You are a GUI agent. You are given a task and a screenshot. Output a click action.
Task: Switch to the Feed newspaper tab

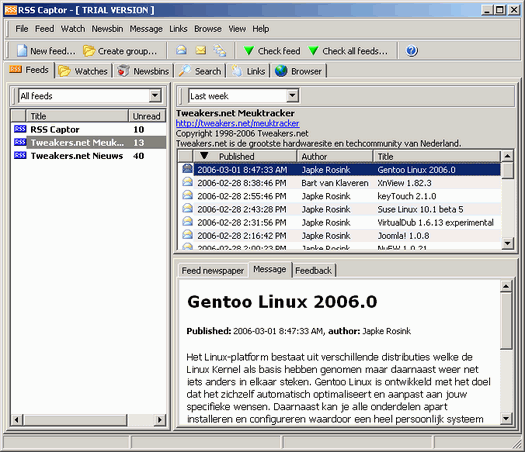pos(213,271)
